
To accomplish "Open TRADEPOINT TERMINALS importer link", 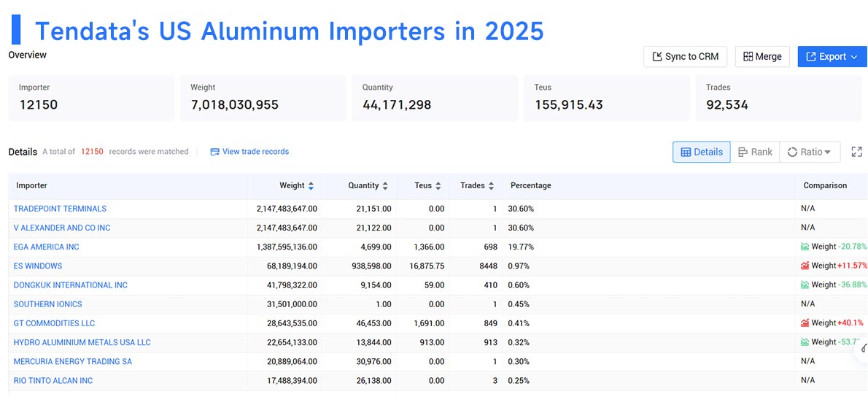I will click(60, 209).
